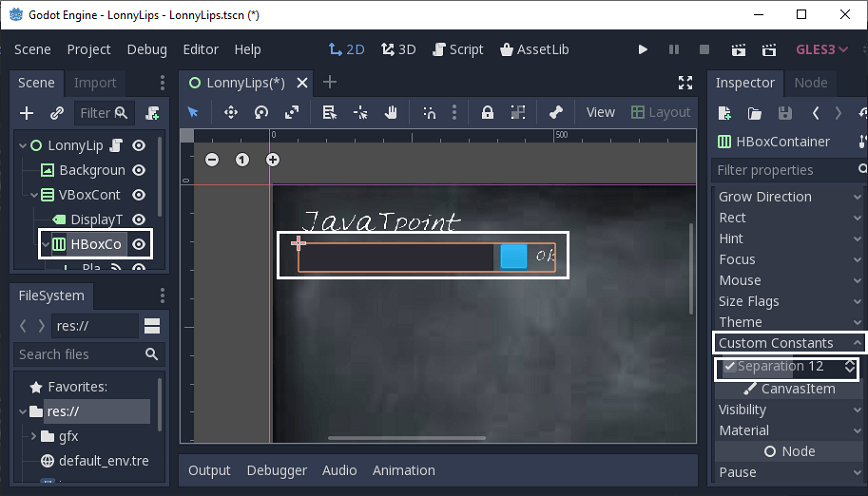868x496 pixels.
Task: Expand the Rect section
Action: (x=788, y=218)
